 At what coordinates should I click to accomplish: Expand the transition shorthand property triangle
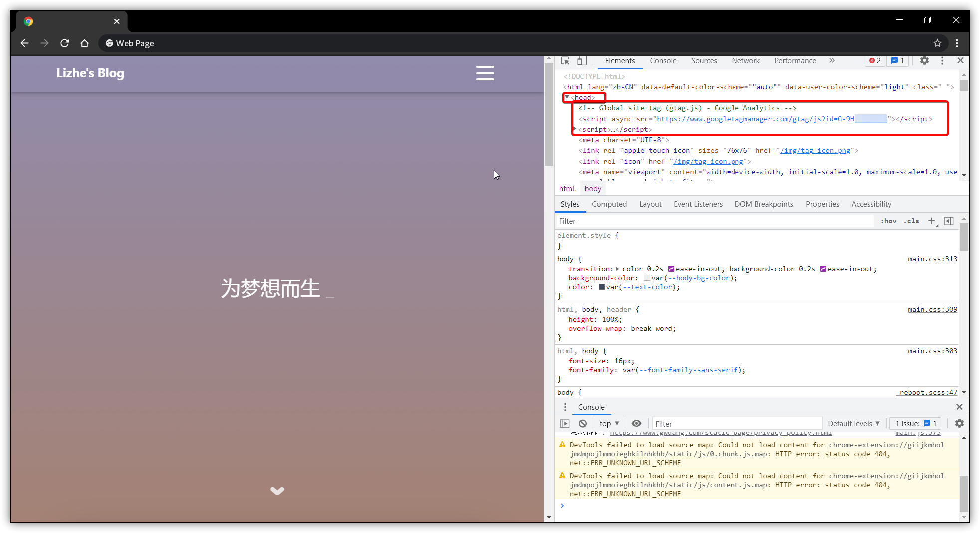click(x=617, y=269)
